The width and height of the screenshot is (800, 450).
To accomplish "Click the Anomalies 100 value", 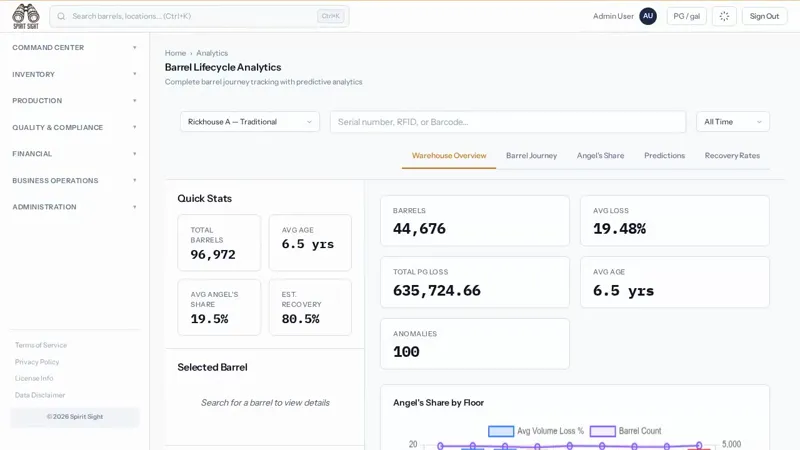I will click(x=406, y=352).
